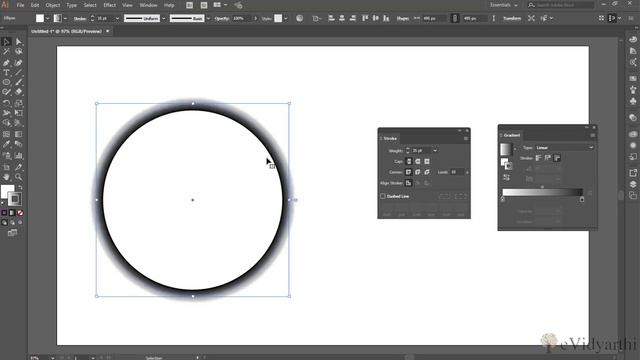Select the Line Segment tool
Image resolution: width=640 pixels, height=360 pixels.
click(x=18, y=73)
